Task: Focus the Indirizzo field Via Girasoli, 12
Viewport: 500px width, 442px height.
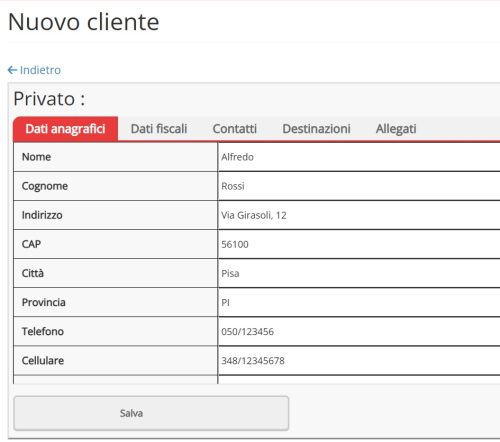Action: click(359, 215)
